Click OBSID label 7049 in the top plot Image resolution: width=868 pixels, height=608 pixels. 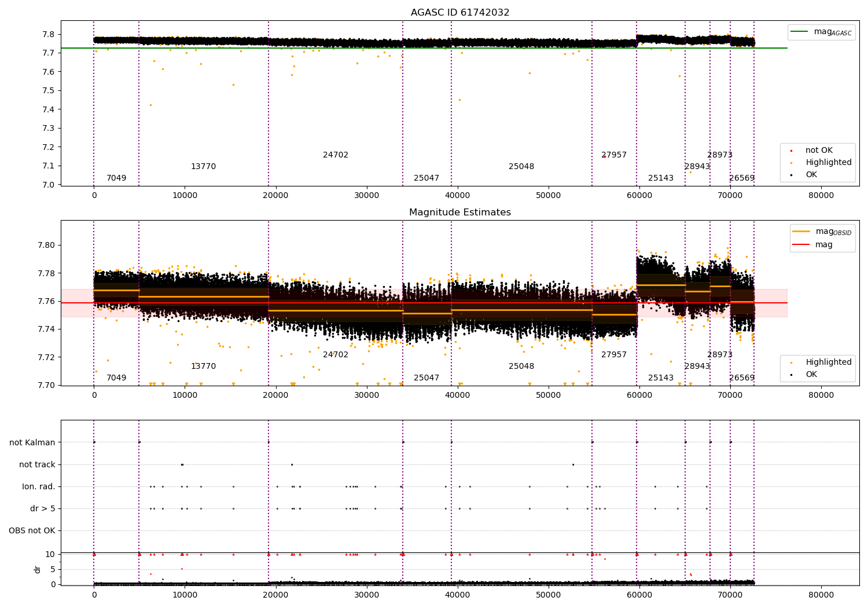[x=116, y=178]
